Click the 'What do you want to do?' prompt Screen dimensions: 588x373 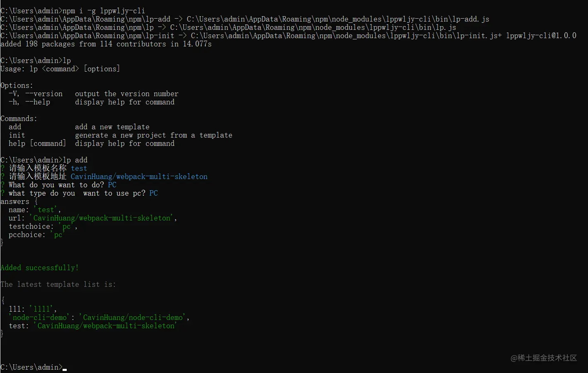56,185
